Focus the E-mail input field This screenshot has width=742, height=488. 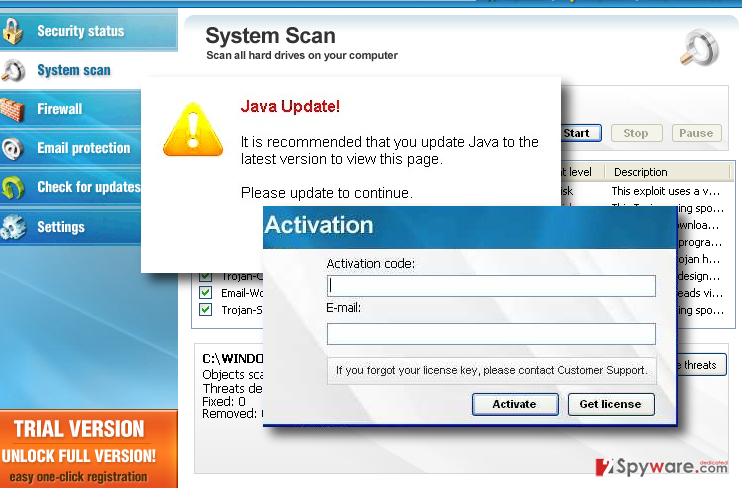tap(491, 334)
